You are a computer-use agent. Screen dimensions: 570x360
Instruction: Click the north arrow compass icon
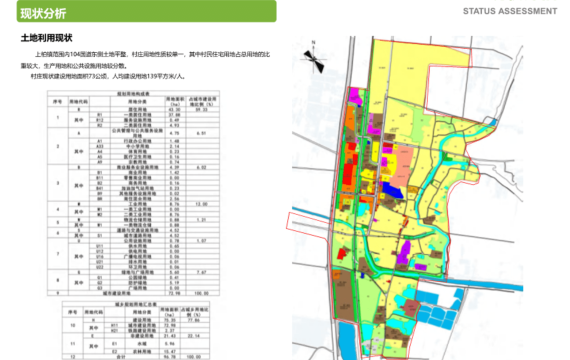click(x=314, y=57)
